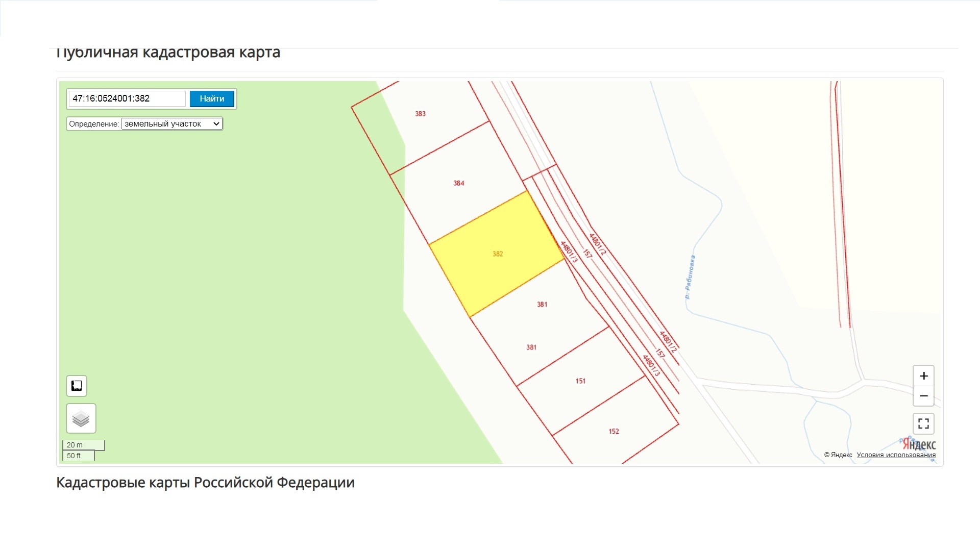The width and height of the screenshot is (980, 551).
Task: Click the ruler measurement tool icon
Action: [77, 386]
